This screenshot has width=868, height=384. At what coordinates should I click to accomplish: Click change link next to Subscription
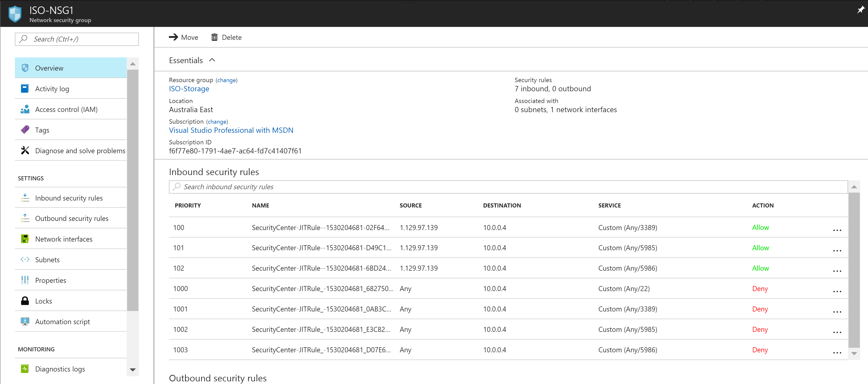coord(217,122)
